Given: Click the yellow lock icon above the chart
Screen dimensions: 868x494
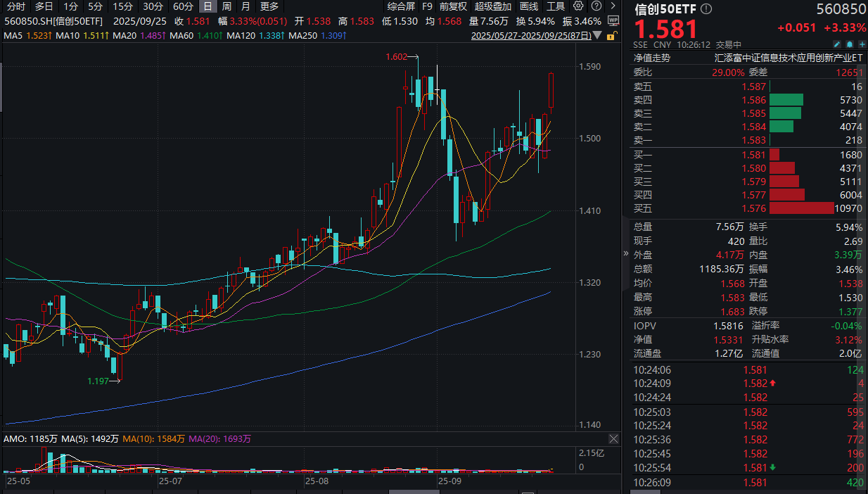Looking at the screenshot, I should click(611, 36).
